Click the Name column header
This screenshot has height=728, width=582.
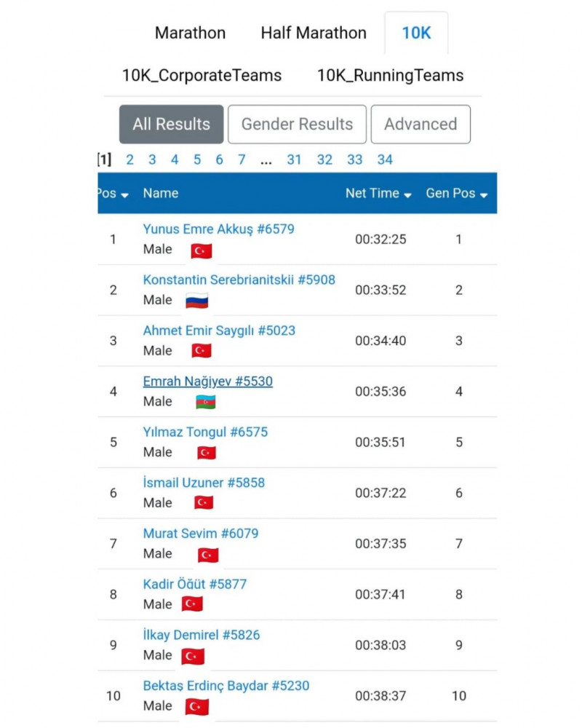(x=161, y=193)
